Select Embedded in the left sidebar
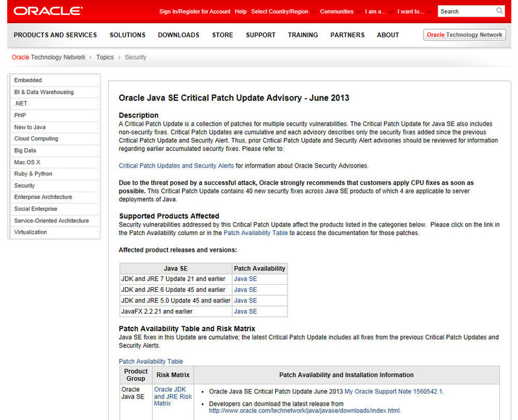Viewport: 518px width, 420px height. click(x=28, y=80)
